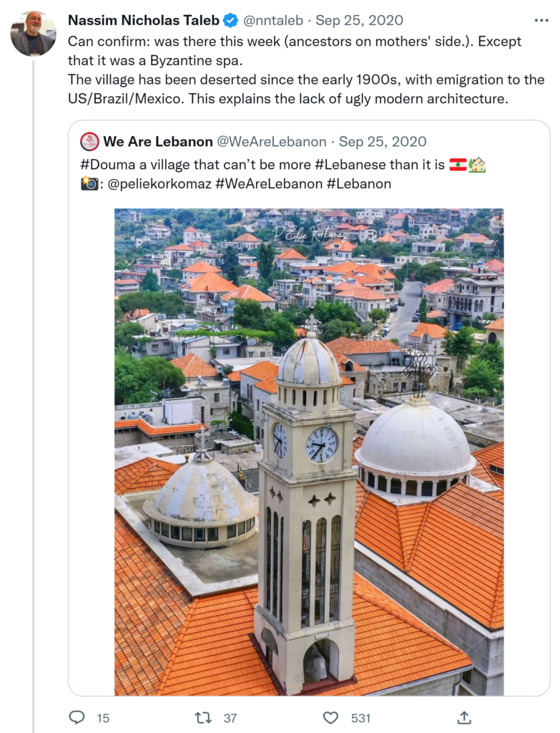Open the three-dot more options menu

[541, 20]
